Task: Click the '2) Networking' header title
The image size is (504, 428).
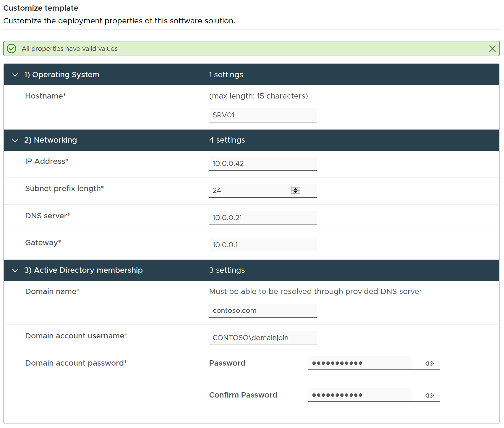Action: point(51,140)
